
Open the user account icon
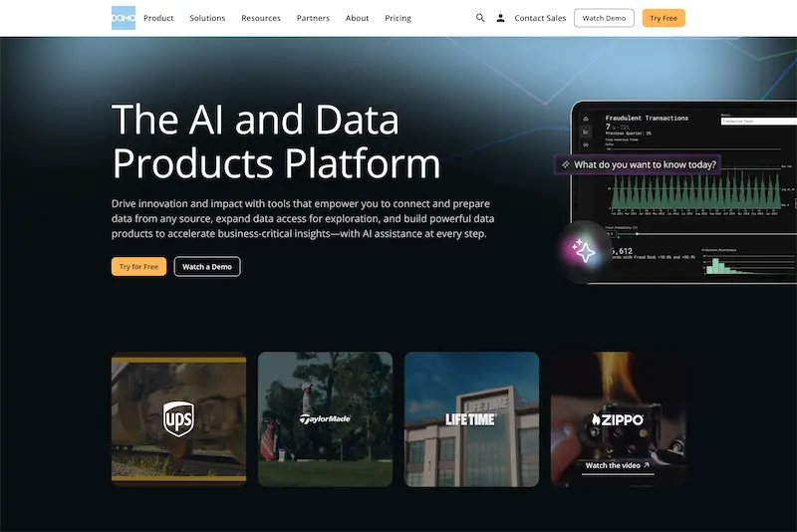click(500, 18)
